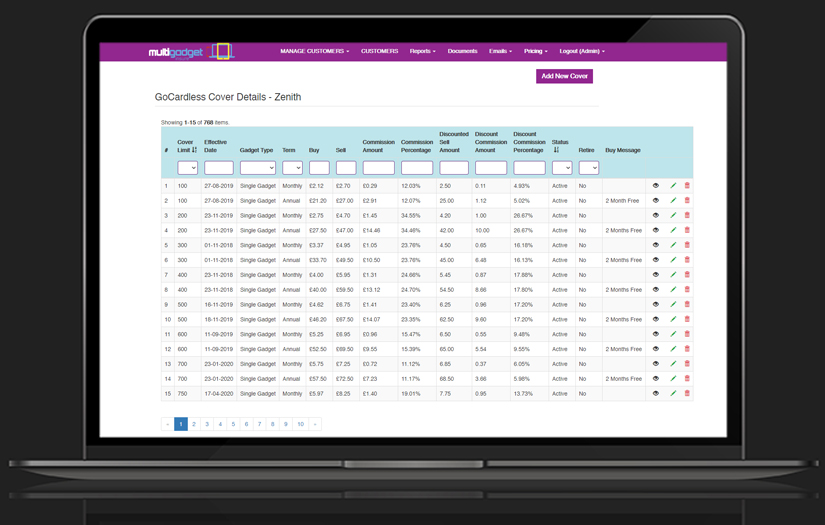View row 15 eye icon
Image resolution: width=825 pixels, height=525 pixels.
(656, 393)
